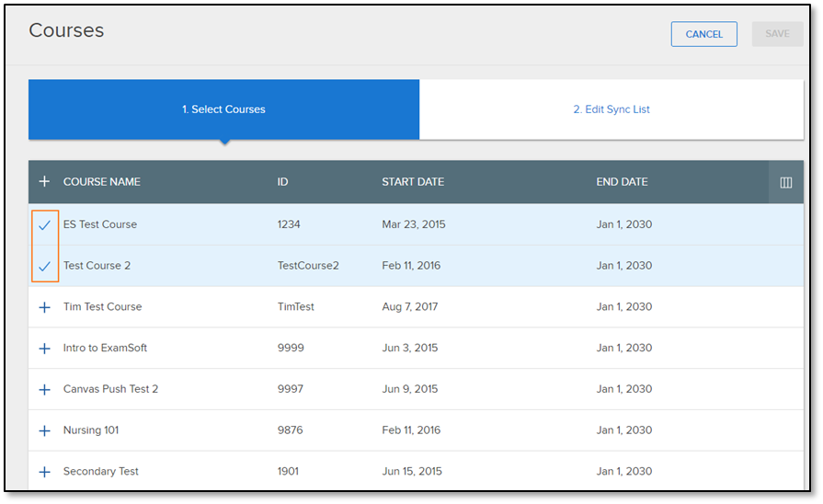Screen dimensions: 823x504
Task: Click Test Course 2 start date Feb 11, 2016
Action: point(411,265)
